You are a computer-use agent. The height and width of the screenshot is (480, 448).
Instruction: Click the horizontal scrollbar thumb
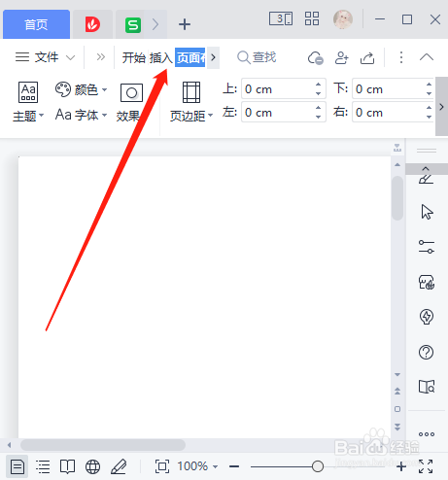[x=103, y=445]
